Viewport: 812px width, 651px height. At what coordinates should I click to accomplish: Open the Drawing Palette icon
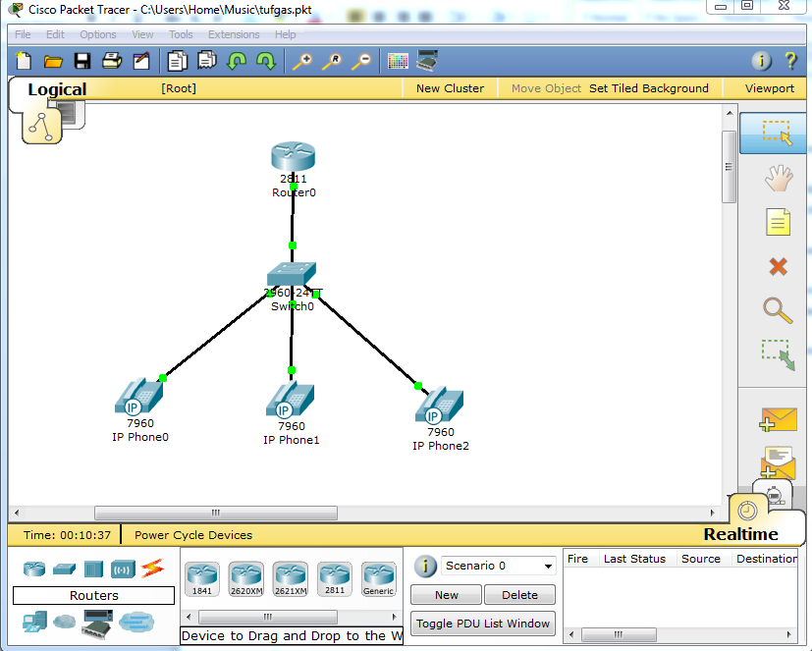coord(398,62)
